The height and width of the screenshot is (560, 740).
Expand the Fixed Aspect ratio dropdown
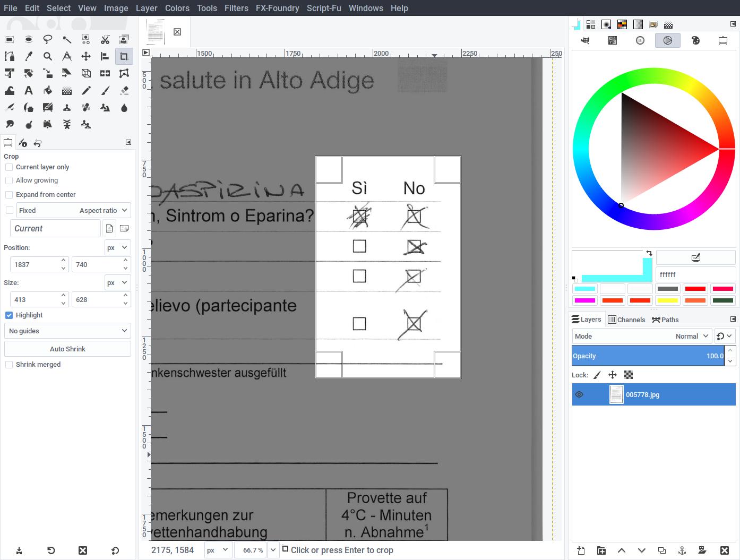(73, 210)
